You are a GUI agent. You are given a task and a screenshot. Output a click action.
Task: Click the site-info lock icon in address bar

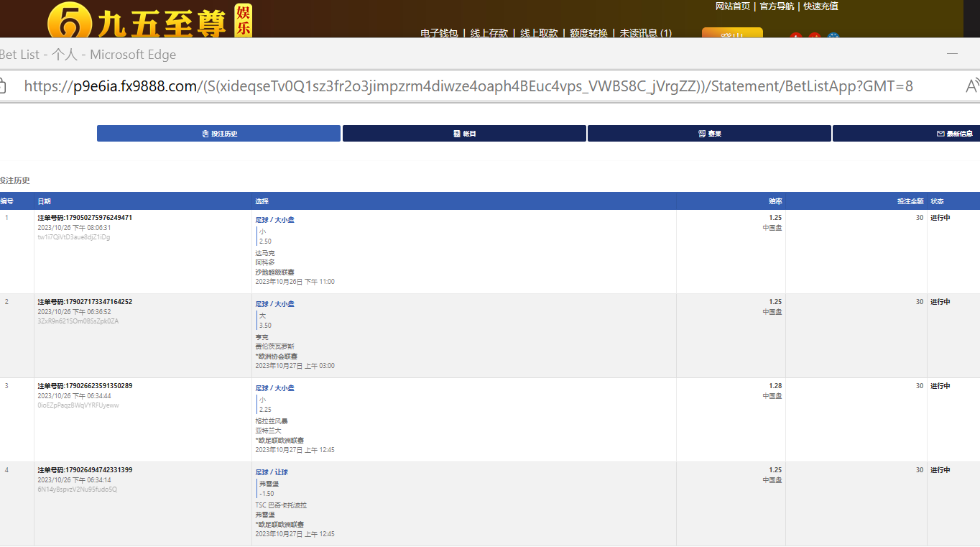(2, 86)
